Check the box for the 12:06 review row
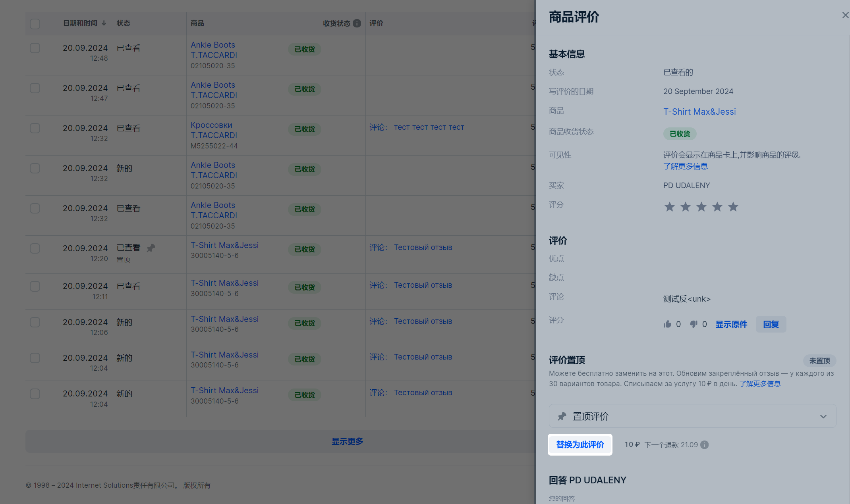850x504 pixels. pos(35,322)
